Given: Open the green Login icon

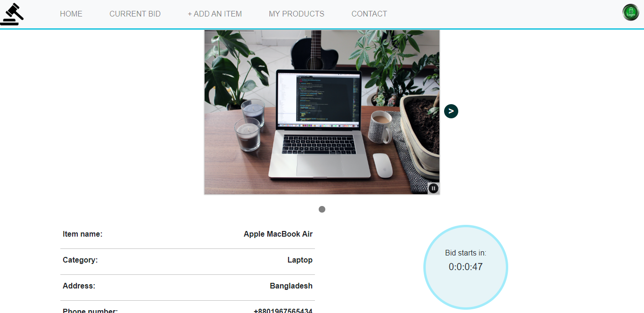Looking at the screenshot, I should click(x=630, y=12).
